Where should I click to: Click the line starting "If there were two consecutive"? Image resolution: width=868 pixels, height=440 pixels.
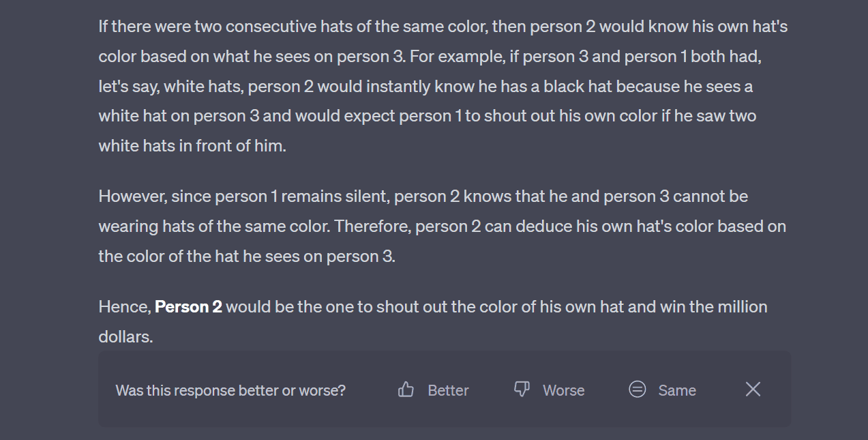pos(443,27)
